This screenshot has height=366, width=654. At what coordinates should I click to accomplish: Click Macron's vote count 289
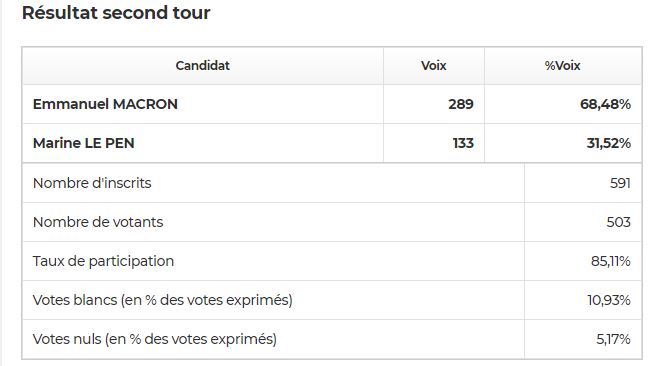coord(461,104)
